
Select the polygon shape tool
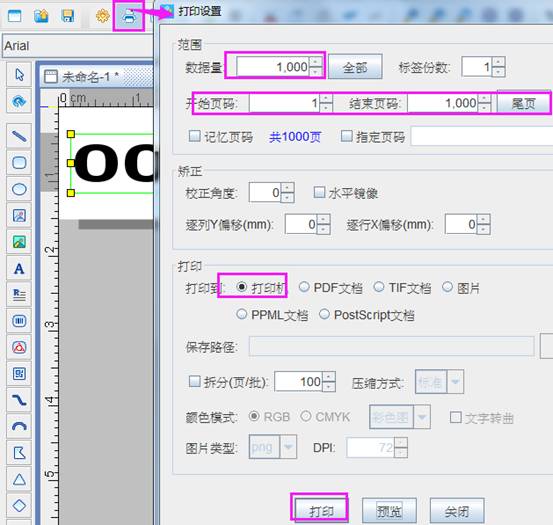19,453
